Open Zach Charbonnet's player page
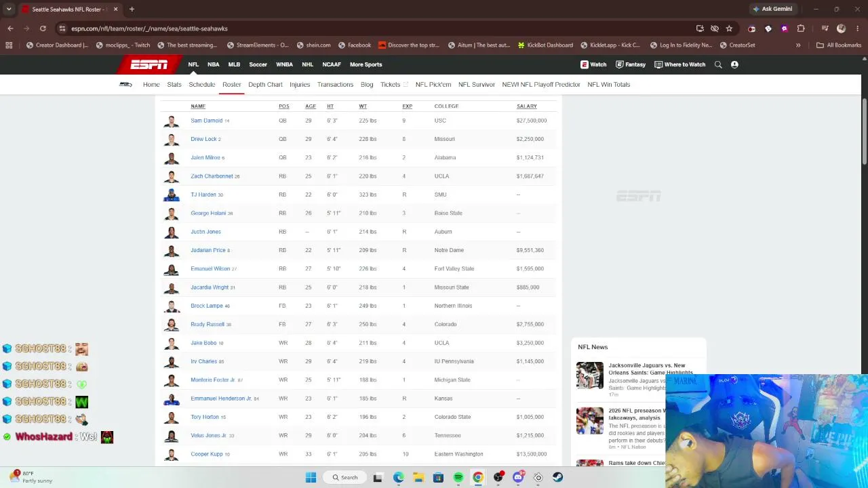The image size is (868, 488). (212, 176)
